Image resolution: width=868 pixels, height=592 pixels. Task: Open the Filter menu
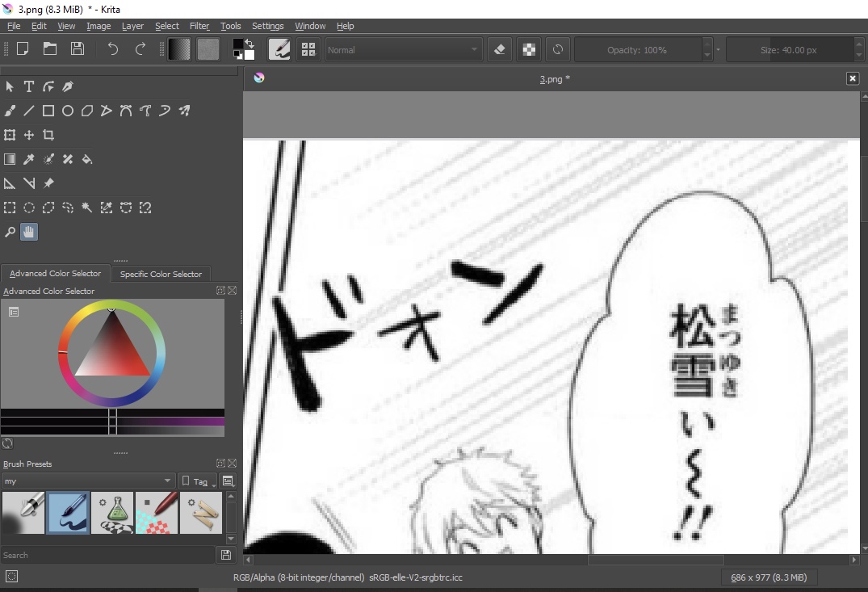point(199,26)
